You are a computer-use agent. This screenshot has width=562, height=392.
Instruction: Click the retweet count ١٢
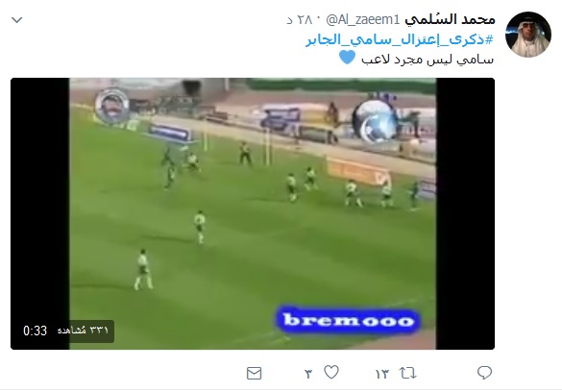click(382, 374)
